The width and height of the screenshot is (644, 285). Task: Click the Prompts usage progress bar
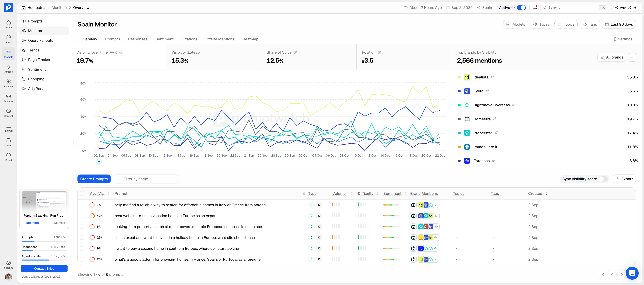[44, 241]
